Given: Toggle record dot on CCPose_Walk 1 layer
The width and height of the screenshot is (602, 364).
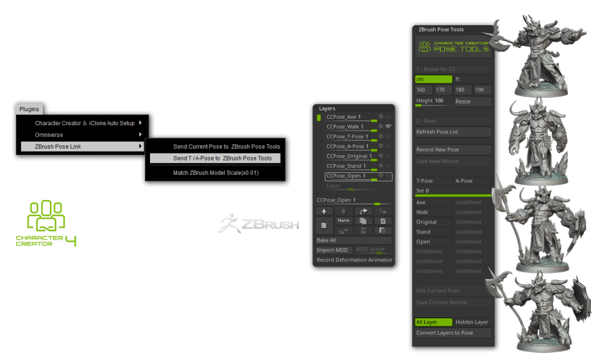Looking at the screenshot, I should click(x=381, y=126).
